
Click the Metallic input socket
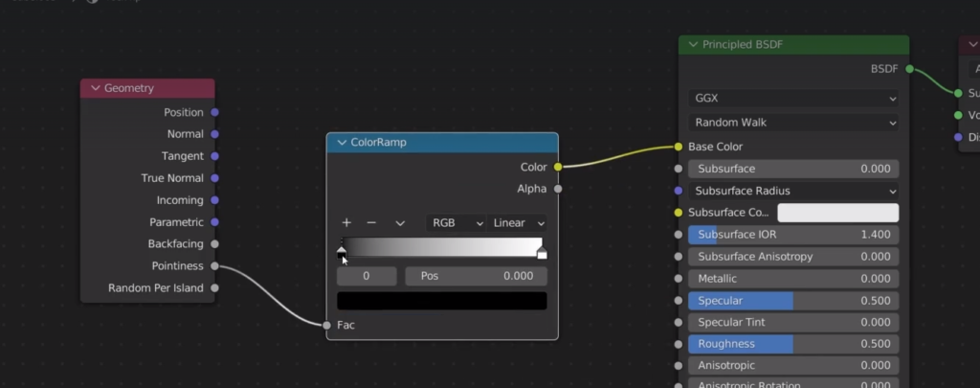679,279
